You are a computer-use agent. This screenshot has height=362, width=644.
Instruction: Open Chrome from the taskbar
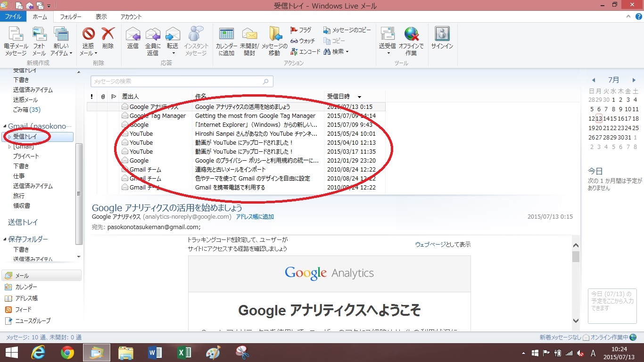point(67,353)
